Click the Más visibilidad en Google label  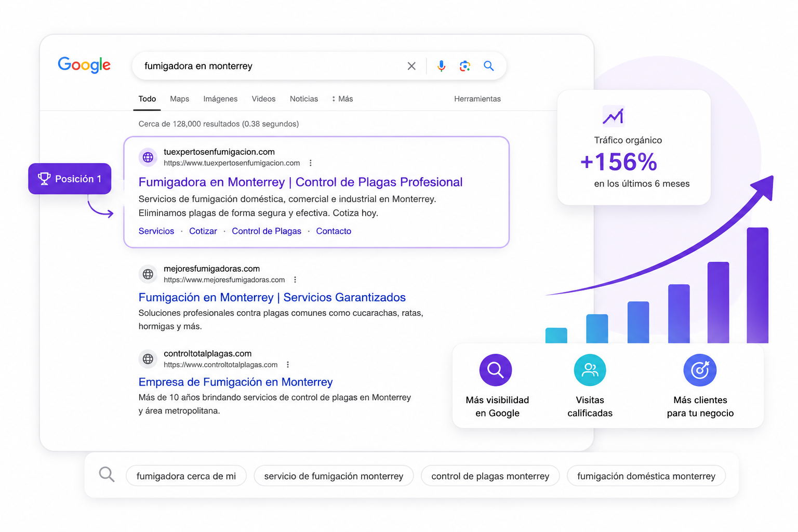[497, 406]
